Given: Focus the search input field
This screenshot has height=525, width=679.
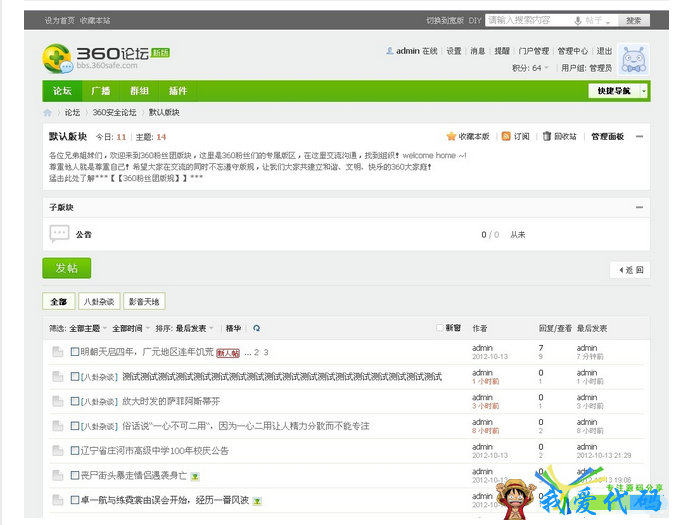Looking at the screenshot, I should 528,20.
